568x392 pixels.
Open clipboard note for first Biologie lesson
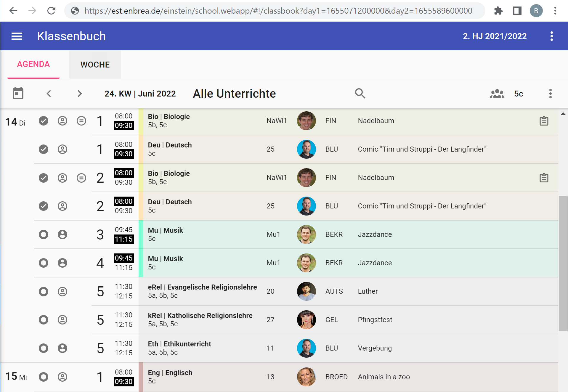(x=544, y=121)
